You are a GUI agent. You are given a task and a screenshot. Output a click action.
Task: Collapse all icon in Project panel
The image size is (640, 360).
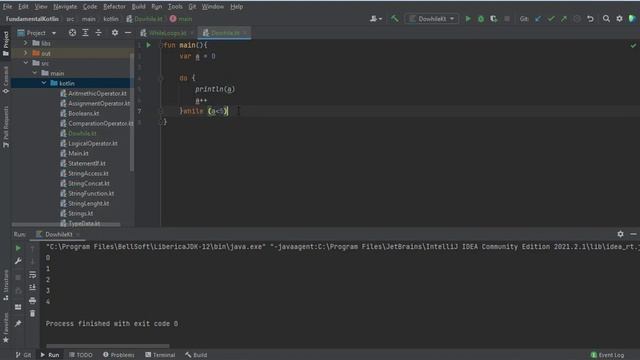click(x=98, y=33)
